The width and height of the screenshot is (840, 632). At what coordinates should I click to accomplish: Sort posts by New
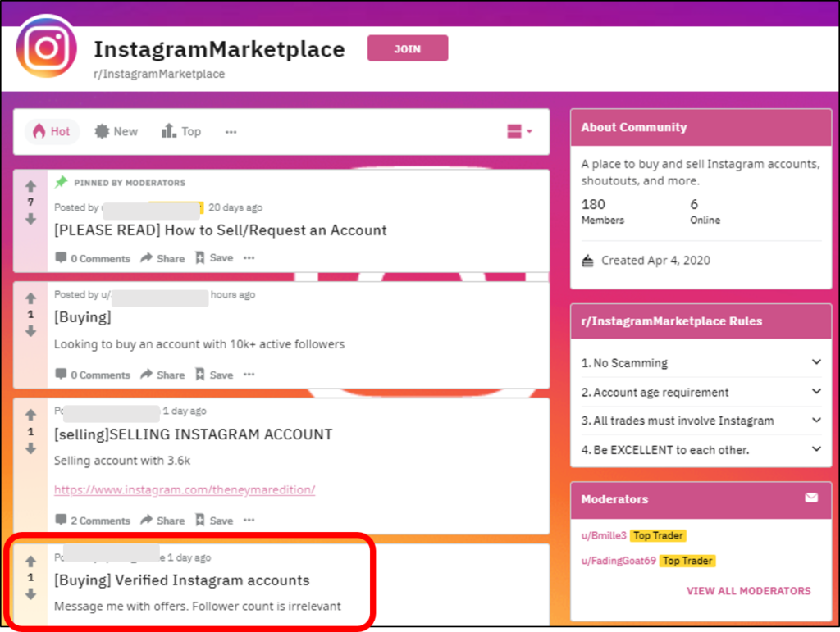[116, 131]
